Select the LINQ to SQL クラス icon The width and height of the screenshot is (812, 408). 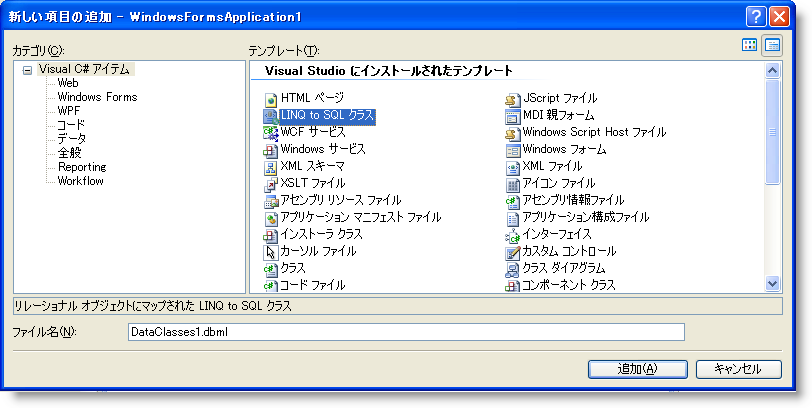[x=271, y=116]
